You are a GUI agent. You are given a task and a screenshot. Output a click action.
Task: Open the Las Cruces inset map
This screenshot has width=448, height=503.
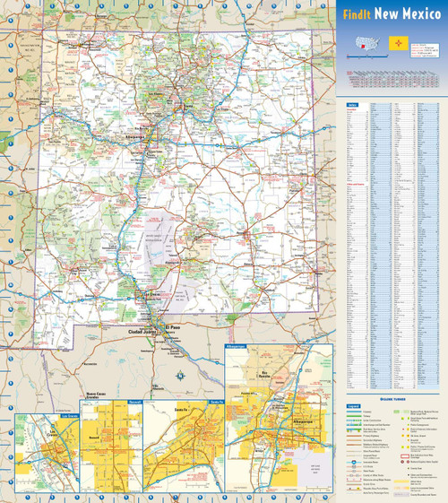pyautogui.click(x=47, y=454)
